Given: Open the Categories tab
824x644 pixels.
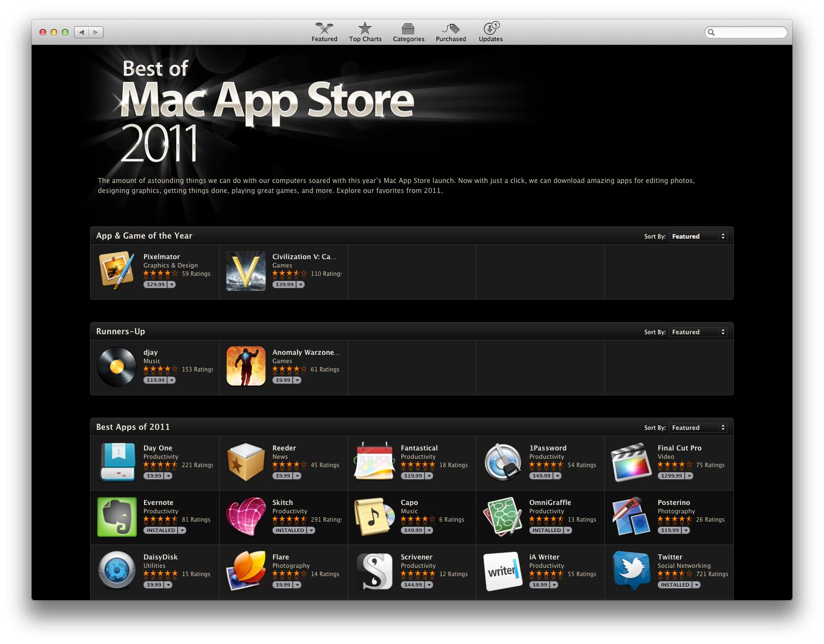Looking at the screenshot, I should [409, 32].
